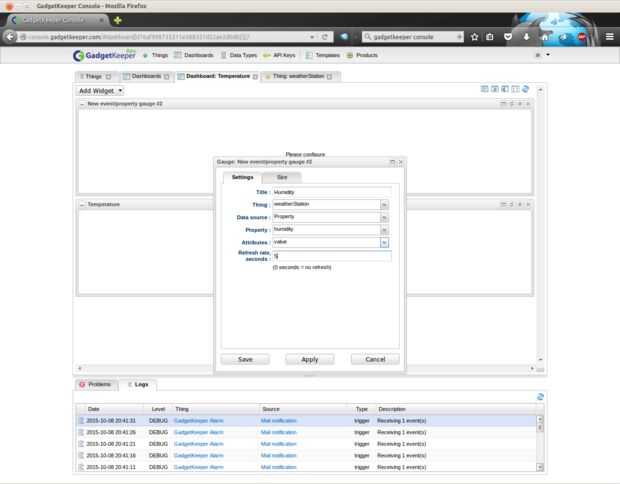
Task: Open the user account dropdown arrow
Action: click(548, 55)
